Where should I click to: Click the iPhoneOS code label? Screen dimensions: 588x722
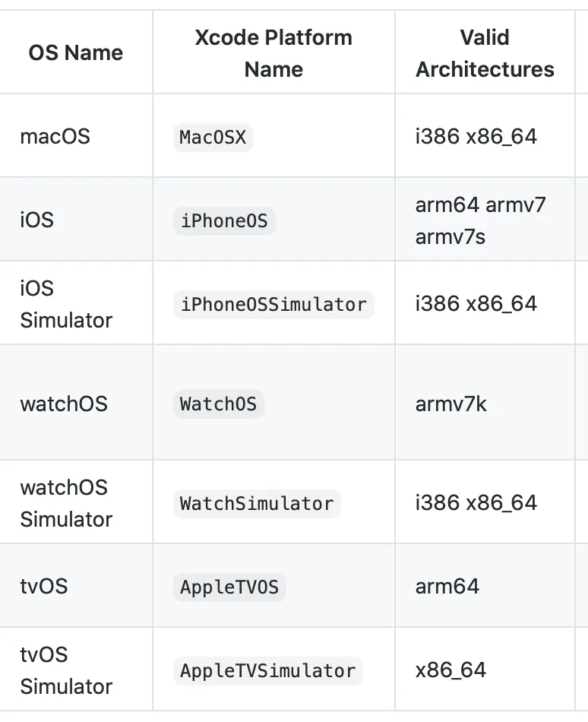[224, 221]
